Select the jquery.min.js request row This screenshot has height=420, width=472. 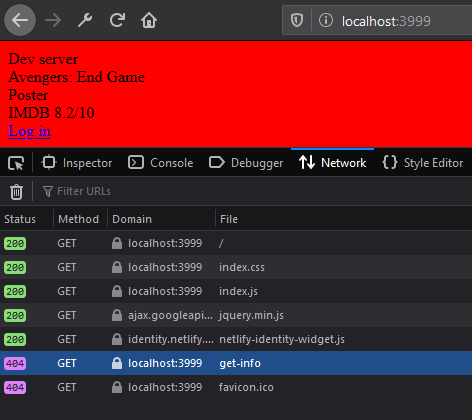click(236, 315)
